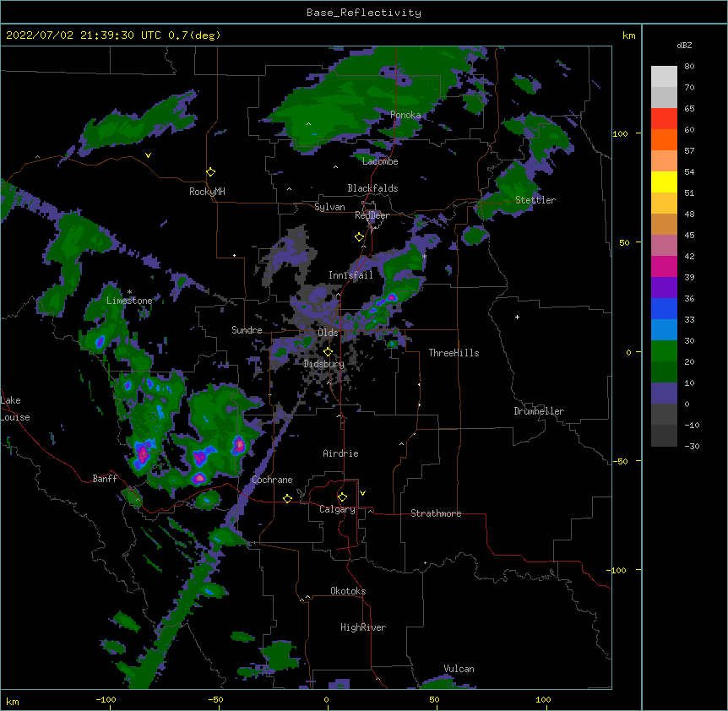Click the yellow diamond marker above RockyMH
The height and width of the screenshot is (711, 728).
click(x=211, y=172)
